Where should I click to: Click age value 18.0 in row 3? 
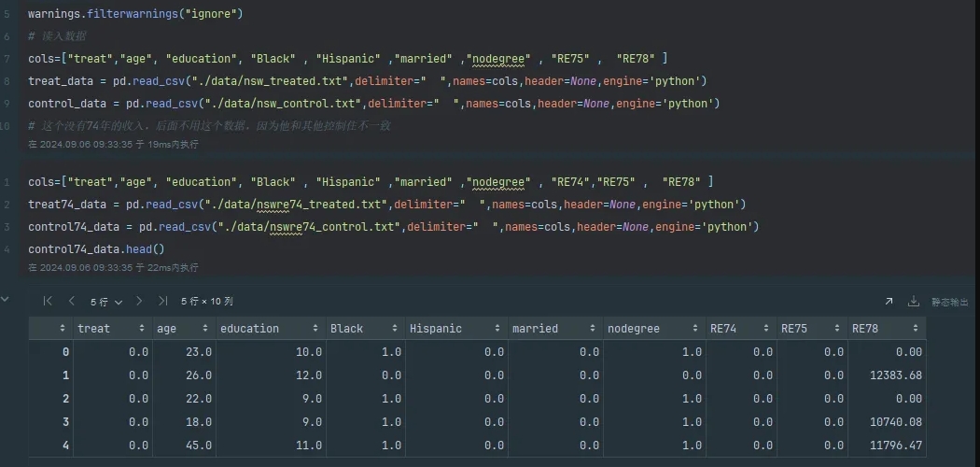tap(199, 422)
